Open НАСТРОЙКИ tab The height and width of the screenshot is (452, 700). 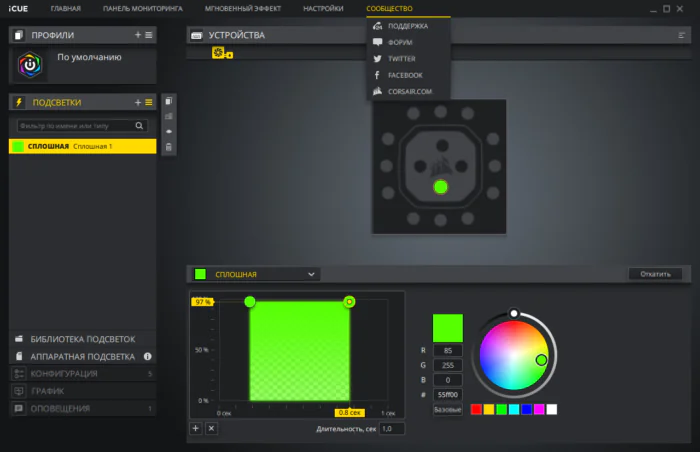(x=323, y=8)
